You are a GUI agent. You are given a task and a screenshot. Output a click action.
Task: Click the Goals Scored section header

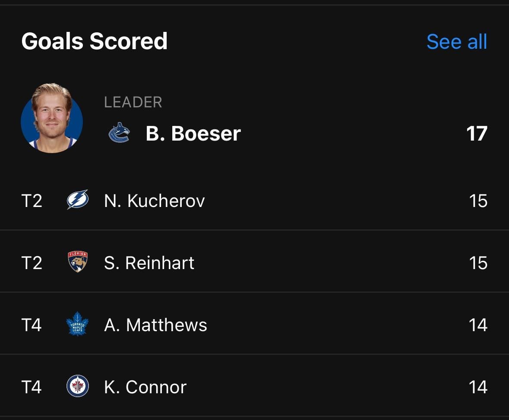click(94, 41)
